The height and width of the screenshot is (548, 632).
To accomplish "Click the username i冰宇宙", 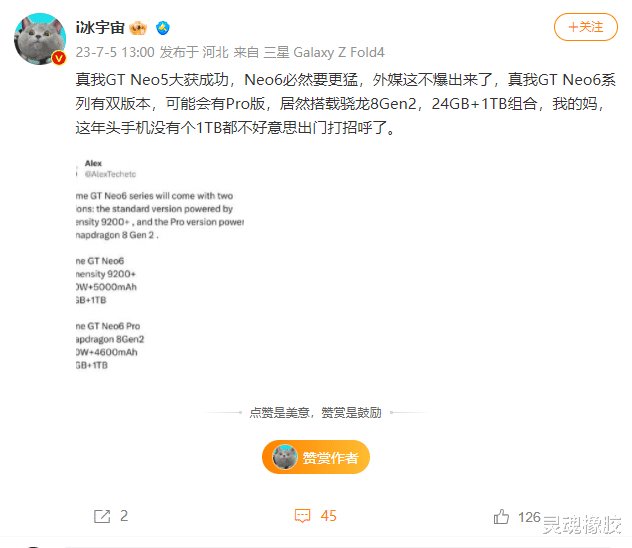I will 100,28.
